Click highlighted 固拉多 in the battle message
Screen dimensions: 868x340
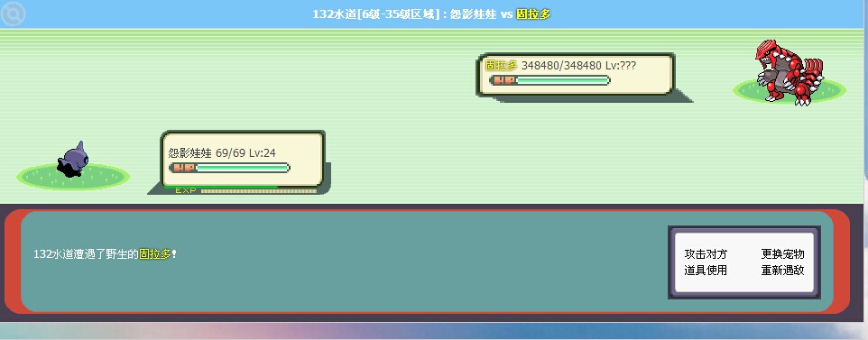click(155, 254)
